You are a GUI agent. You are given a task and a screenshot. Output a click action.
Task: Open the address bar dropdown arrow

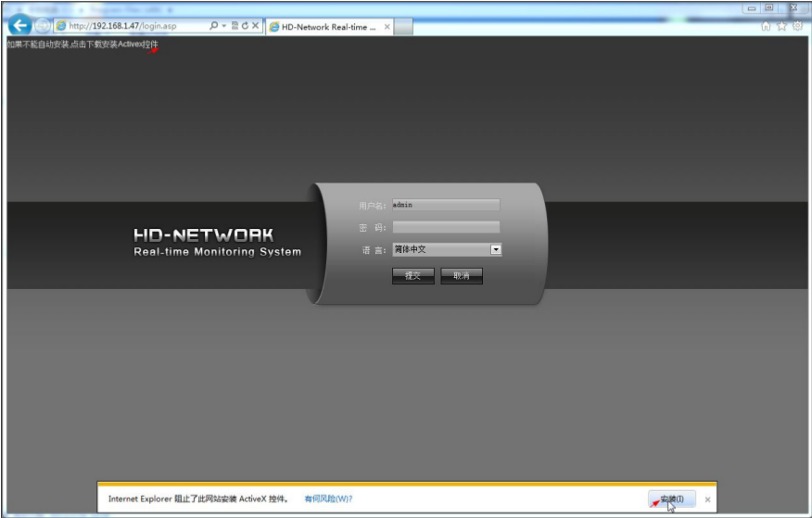(x=223, y=25)
